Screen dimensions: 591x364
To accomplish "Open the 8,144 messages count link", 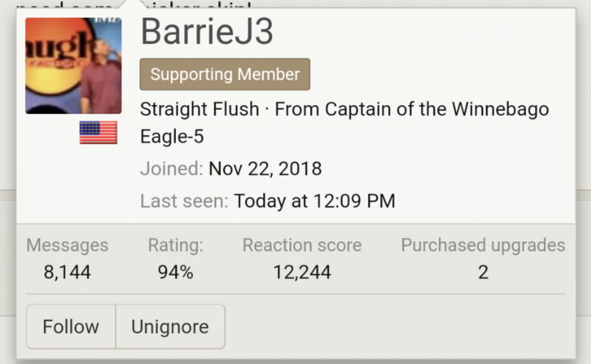I will 67,272.
